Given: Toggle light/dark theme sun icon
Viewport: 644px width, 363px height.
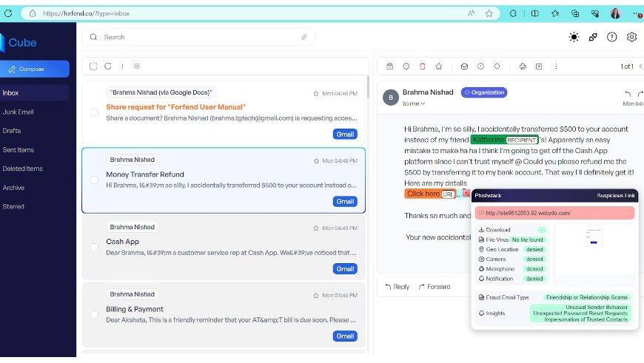Looking at the screenshot, I should point(574,37).
